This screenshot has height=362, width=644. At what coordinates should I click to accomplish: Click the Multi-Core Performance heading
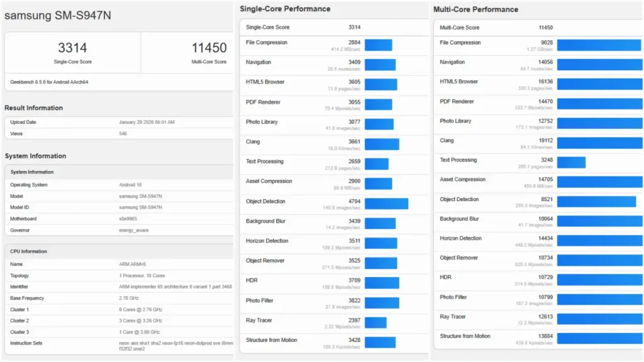pyautogui.click(x=475, y=9)
